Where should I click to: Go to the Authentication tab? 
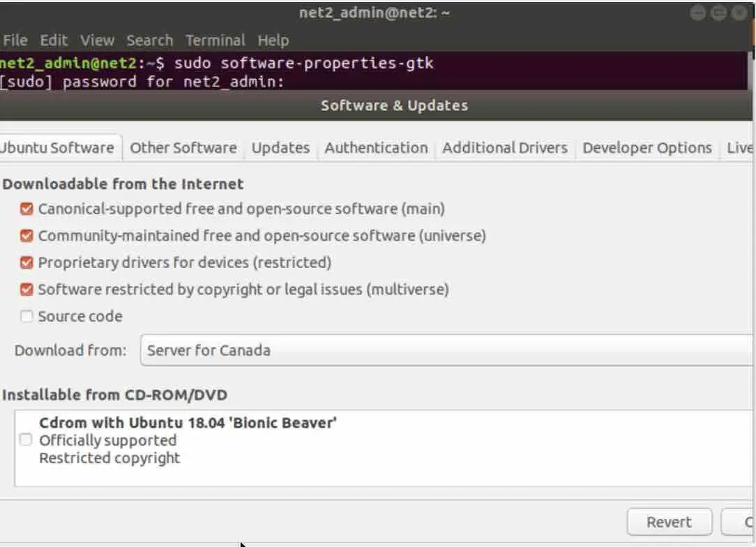[376, 148]
